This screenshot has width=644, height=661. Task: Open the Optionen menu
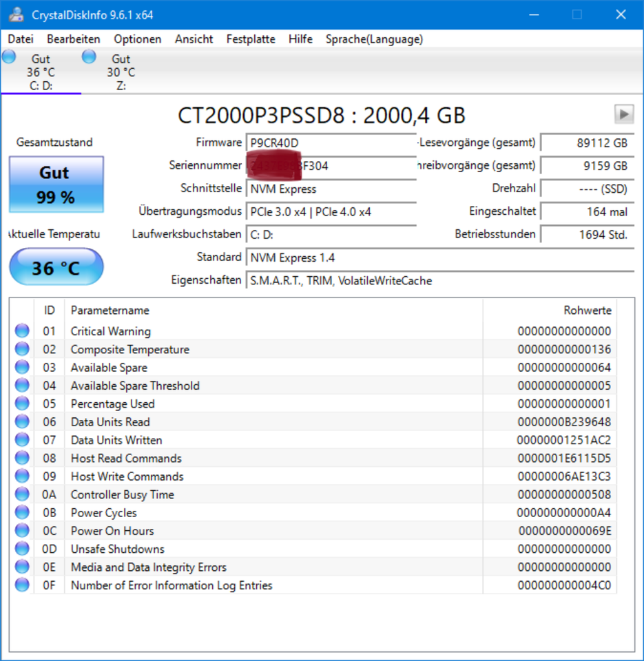138,39
